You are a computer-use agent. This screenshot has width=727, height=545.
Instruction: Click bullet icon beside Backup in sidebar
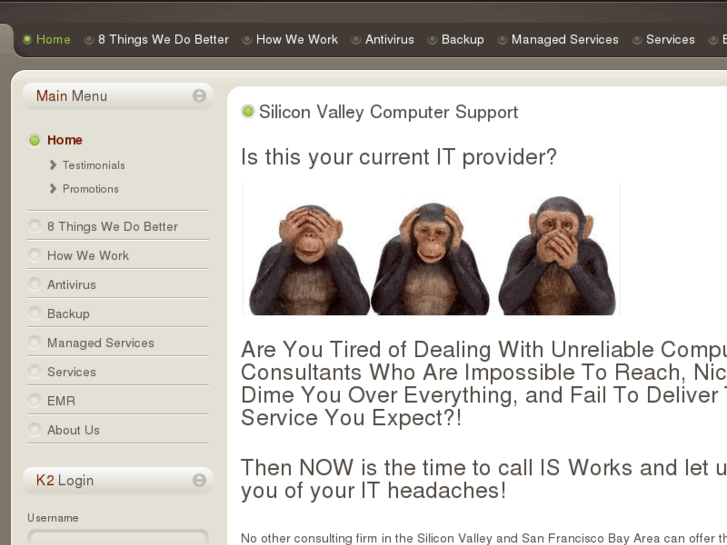point(34,313)
